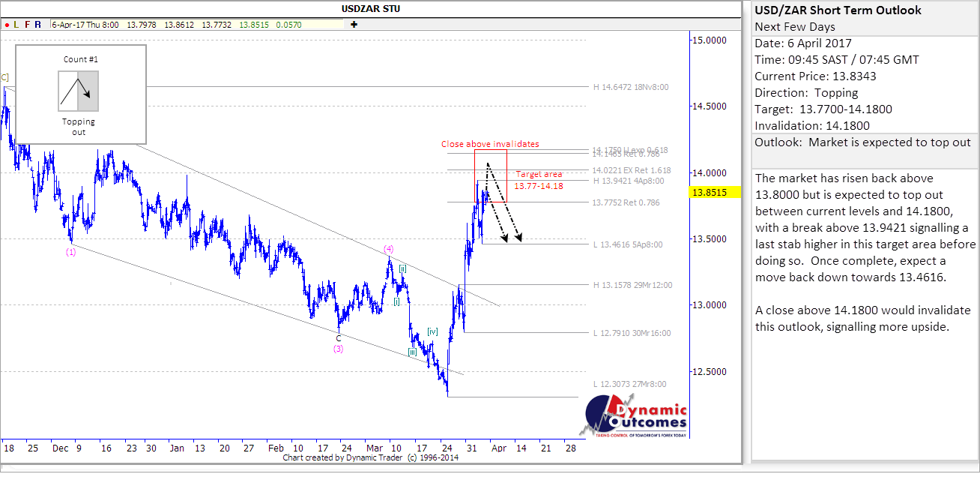
Task: Click the 13.0000 price axis label
Action: pos(709,305)
